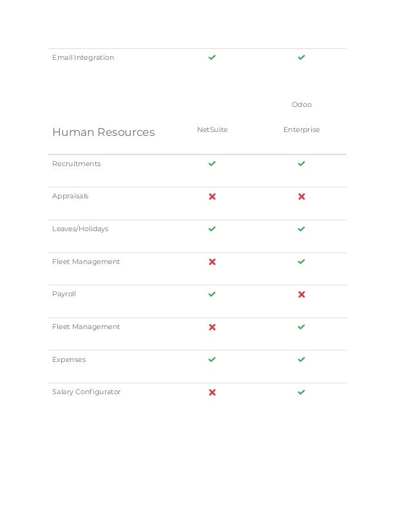Select the 'Appraisals' row label
Viewport: 411px width, 532px height.
click(x=70, y=196)
